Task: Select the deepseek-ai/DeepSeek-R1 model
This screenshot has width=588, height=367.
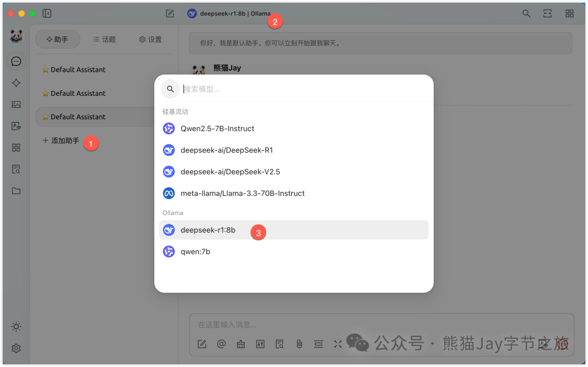Action: click(293, 150)
